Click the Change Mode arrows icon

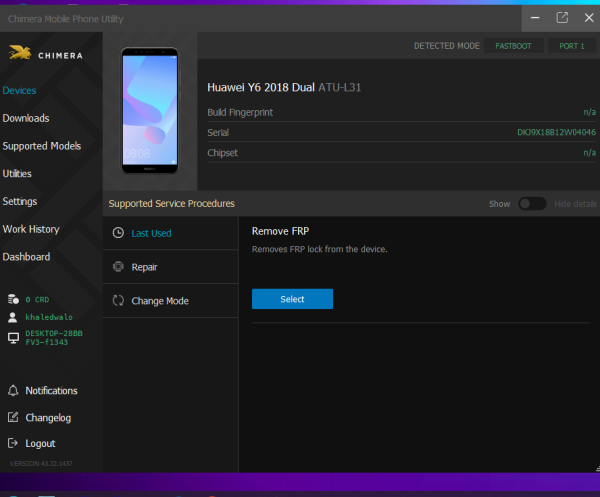118,301
